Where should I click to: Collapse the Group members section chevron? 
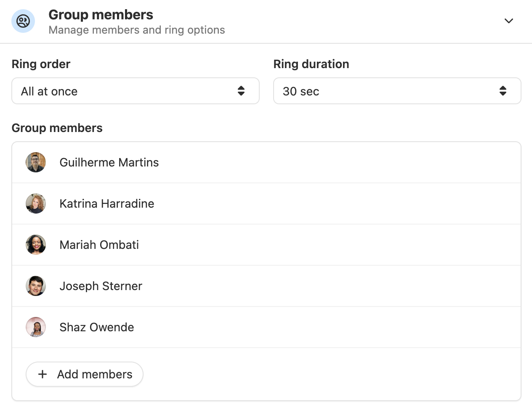pyautogui.click(x=509, y=21)
